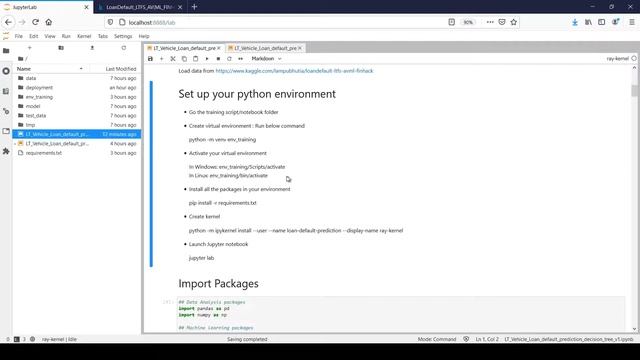Open the Commands palette sidebar icon
The width and height of the screenshot is (640, 360).
point(6,91)
